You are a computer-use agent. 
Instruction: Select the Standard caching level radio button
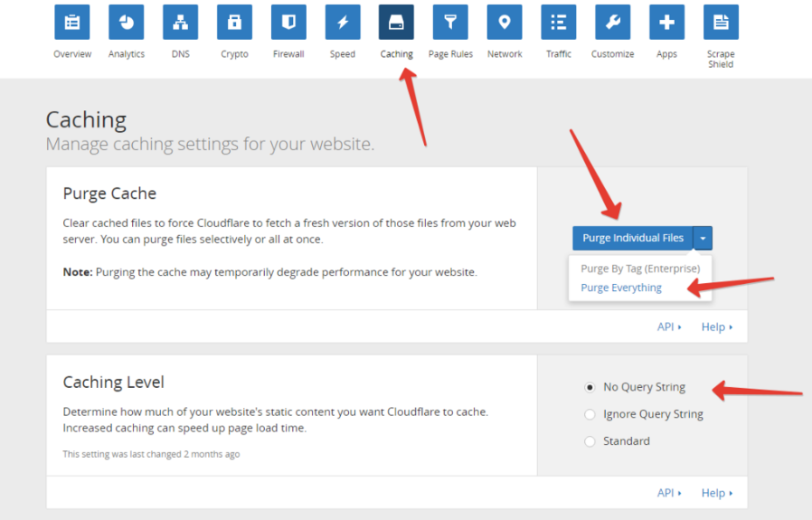(x=590, y=441)
